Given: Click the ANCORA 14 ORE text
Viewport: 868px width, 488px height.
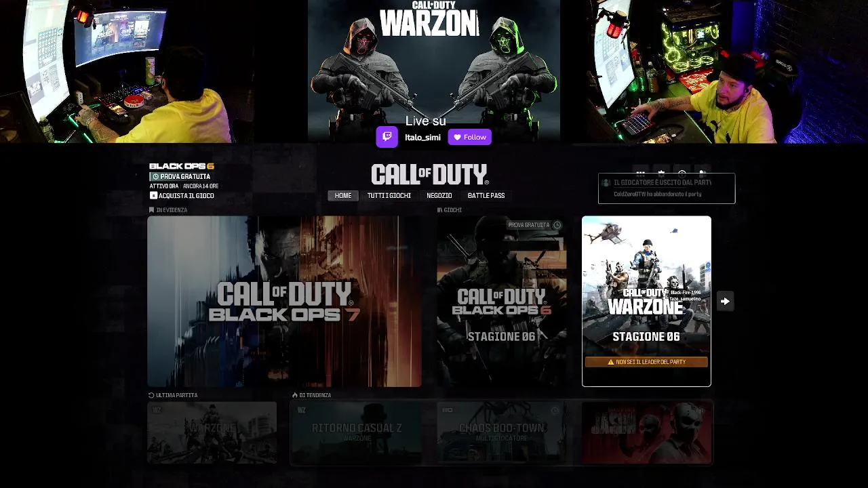Looking at the screenshot, I should point(201,186).
